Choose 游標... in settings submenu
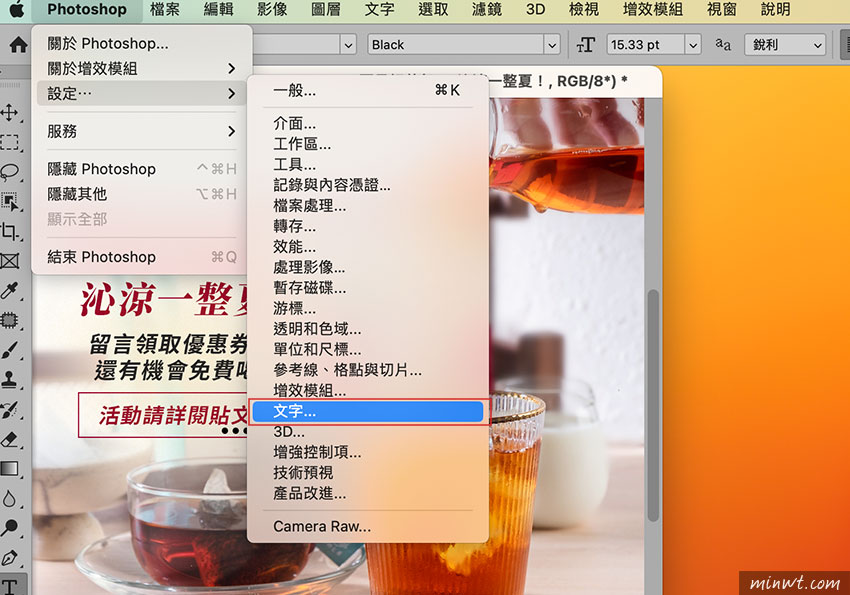This screenshot has height=595, width=850. click(368, 308)
